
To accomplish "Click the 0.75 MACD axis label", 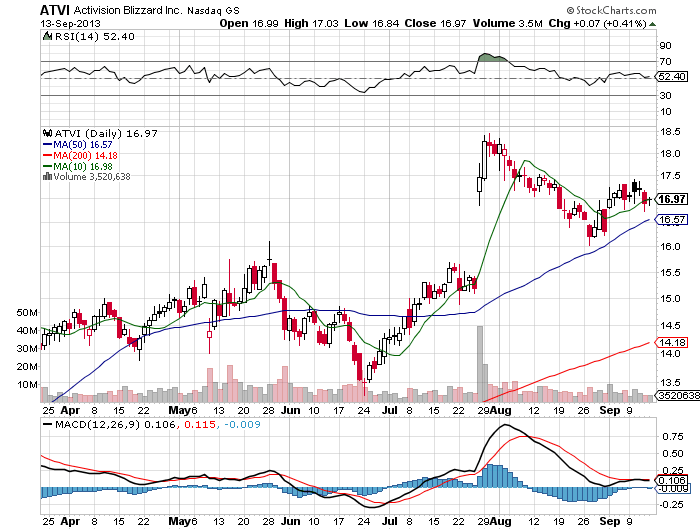I will [x=672, y=437].
